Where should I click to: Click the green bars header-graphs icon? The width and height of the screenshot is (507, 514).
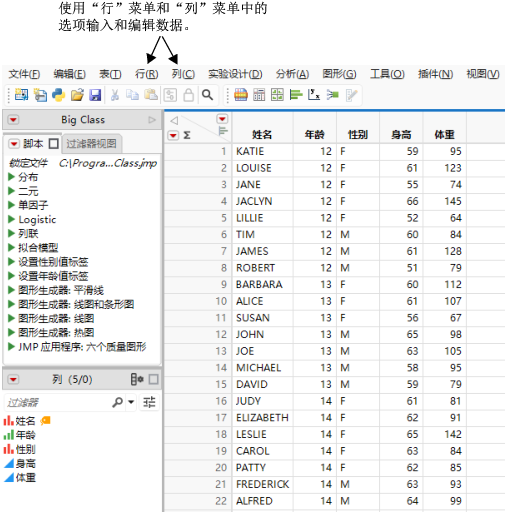[x=223, y=131]
